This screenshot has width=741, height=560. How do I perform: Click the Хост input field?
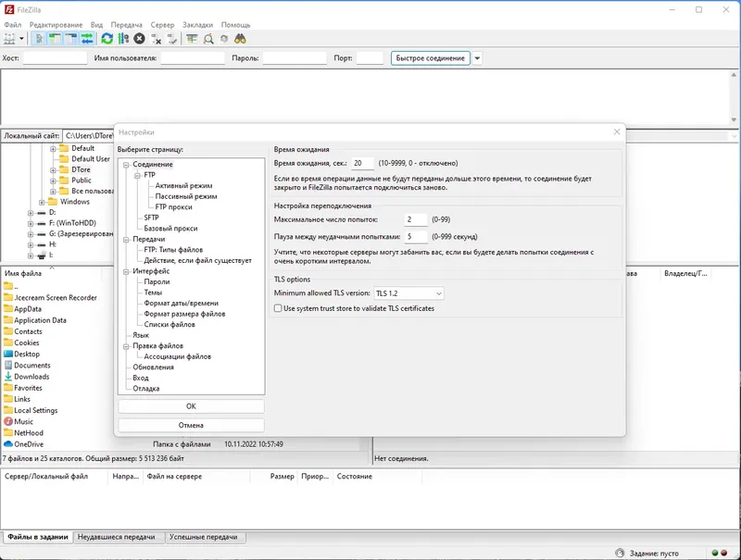coord(56,58)
